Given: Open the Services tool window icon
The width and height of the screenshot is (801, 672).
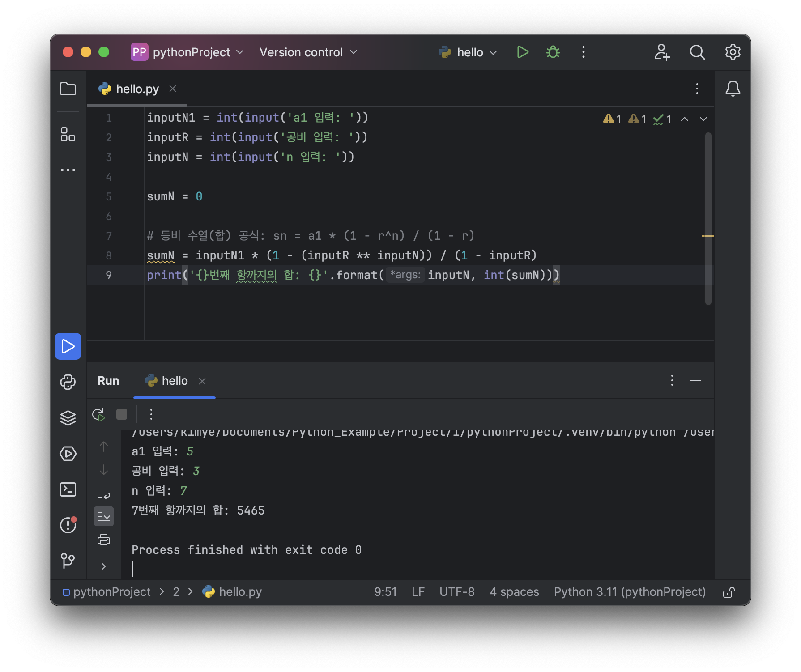Looking at the screenshot, I should click(68, 454).
